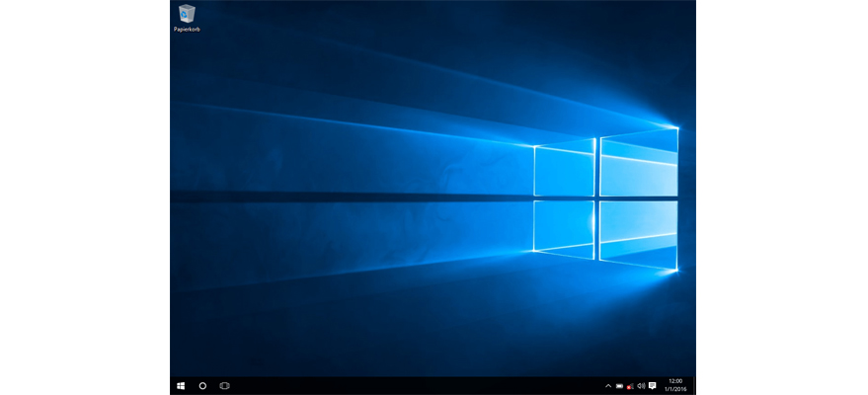Open the Windows Start menu

[181, 385]
